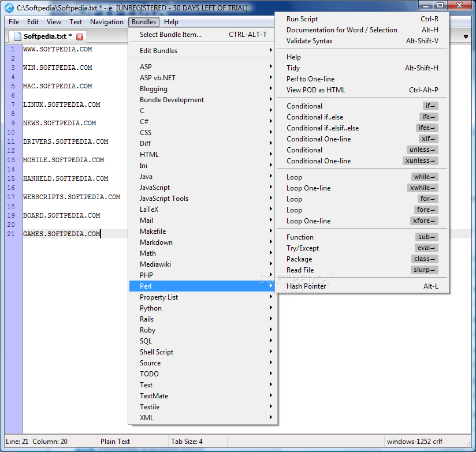This screenshot has height=452, width=476.
Task: Open the Mediawiki bundle
Action: point(203,264)
